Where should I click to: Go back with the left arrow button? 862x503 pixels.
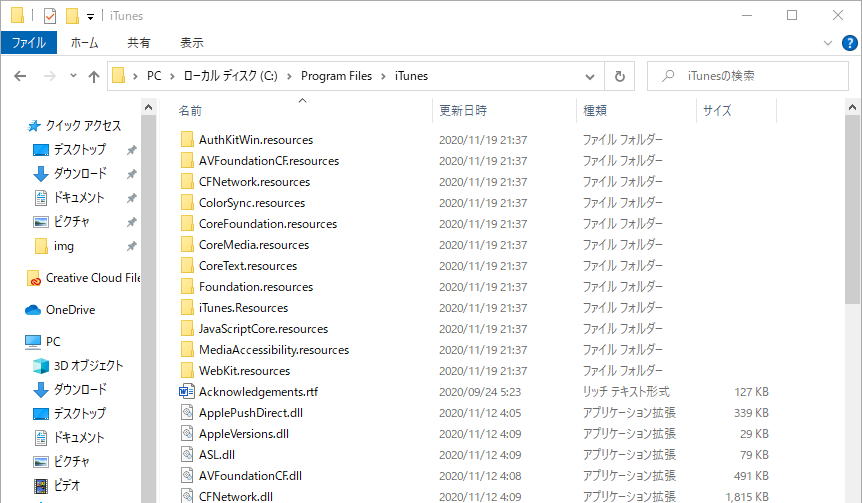coord(20,76)
